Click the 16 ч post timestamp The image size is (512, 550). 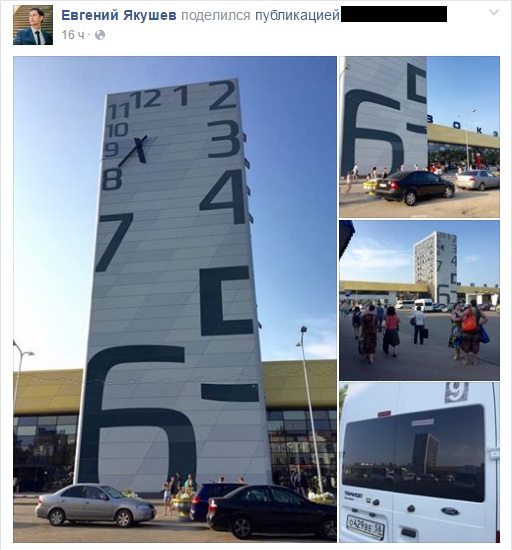pyautogui.click(x=73, y=35)
